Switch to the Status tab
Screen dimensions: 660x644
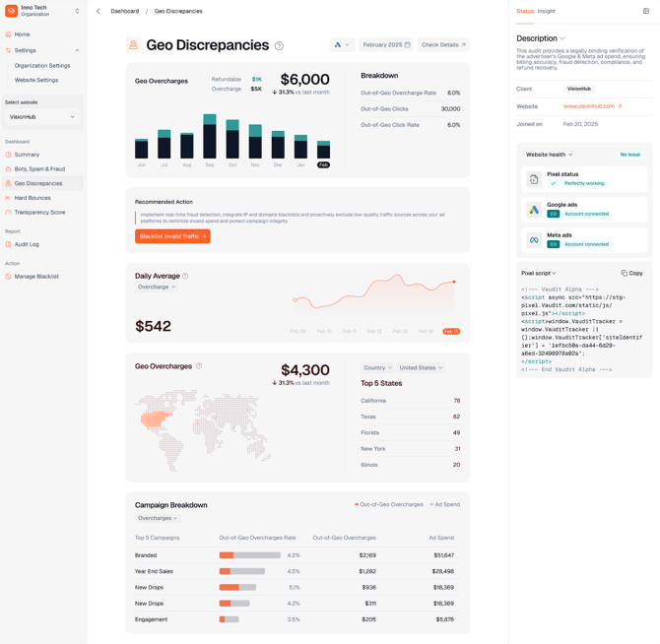[x=525, y=12]
